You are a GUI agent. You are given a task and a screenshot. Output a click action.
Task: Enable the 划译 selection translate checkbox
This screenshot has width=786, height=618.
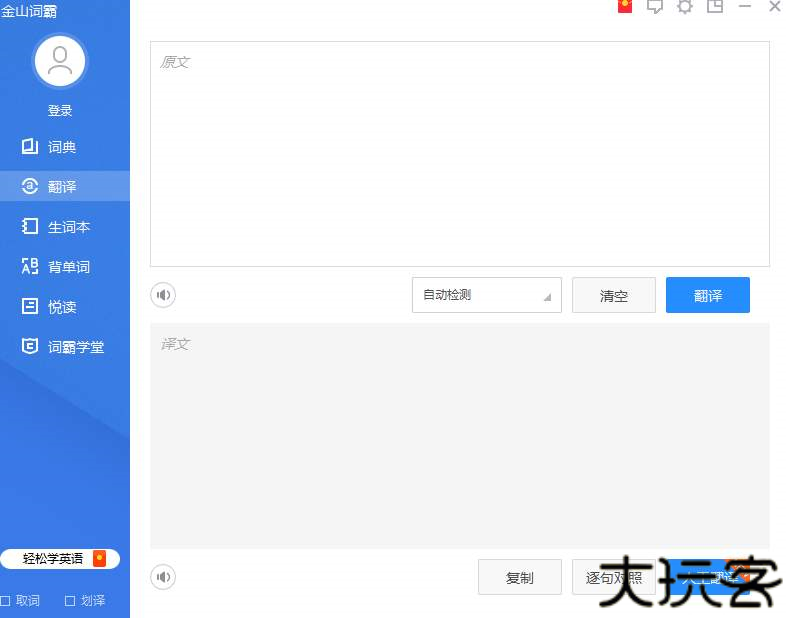(70, 600)
